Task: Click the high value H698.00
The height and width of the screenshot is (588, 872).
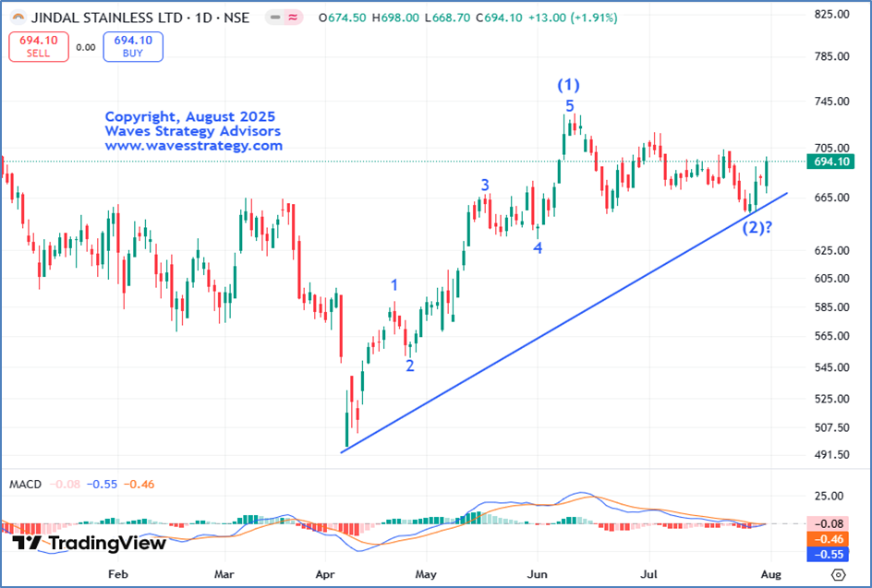Action: (x=395, y=18)
